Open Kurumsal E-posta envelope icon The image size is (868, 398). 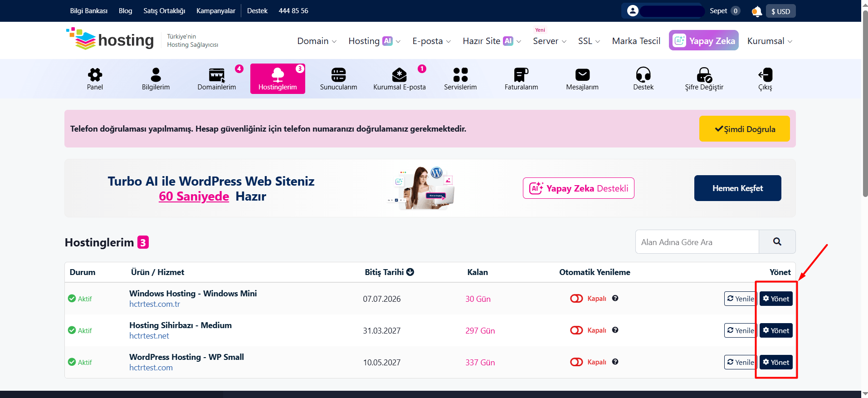point(399,74)
